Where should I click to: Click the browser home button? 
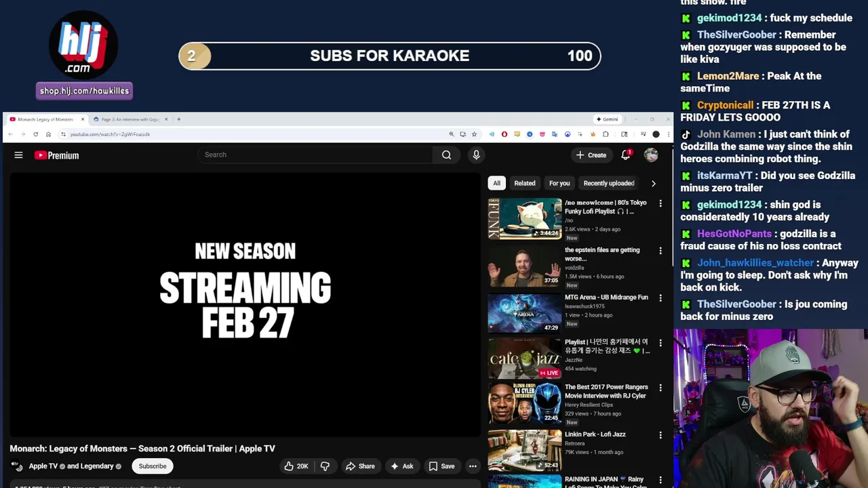coord(48,134)
